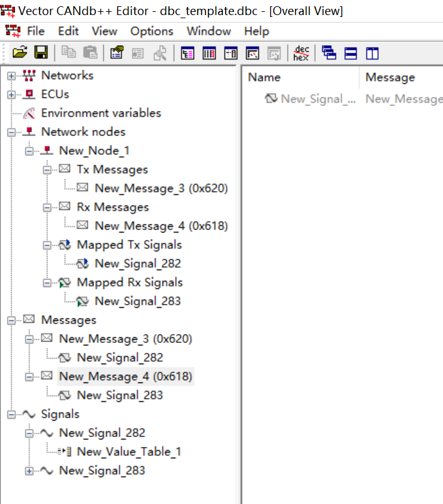This screenshot has width=443, height=504.
Task: Collapse the top-level Messages branch
Action: 11,320
